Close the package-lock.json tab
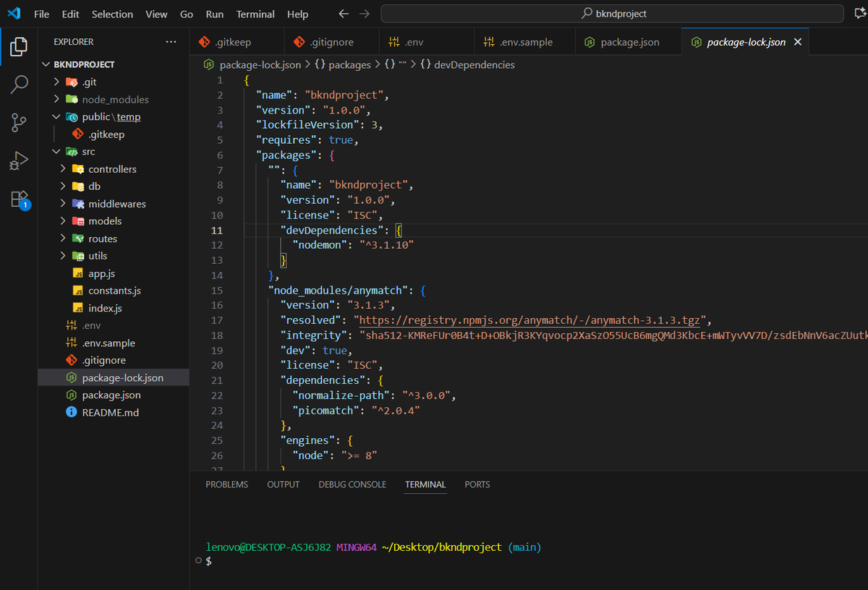This screenshot has height=590, width=868. (798, 42)
